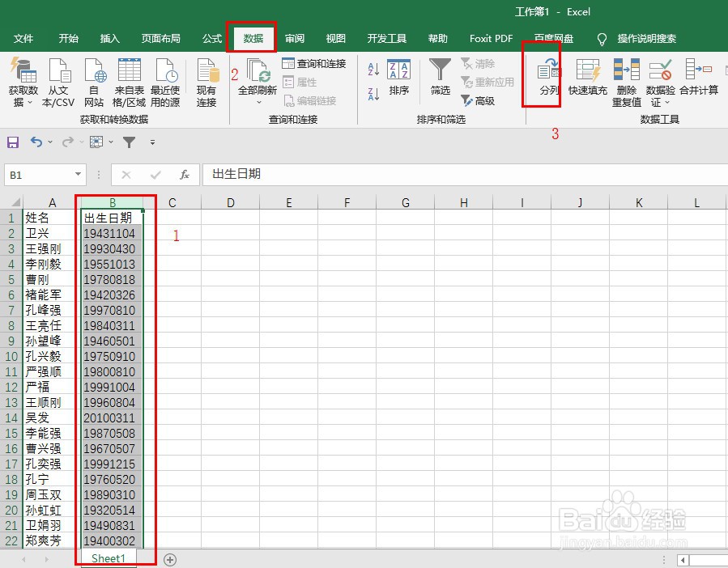This screenshot has height=568, width=728.
Task: Expand the undo history dropdown arrow
Action: [x=50, y=142]
